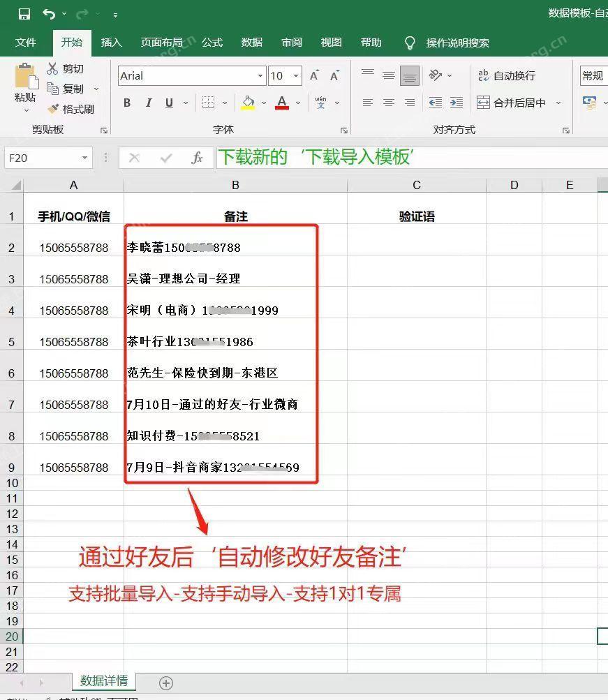The width and height of the screenshot is (608, 700).
Task: Open the 帮助 ribbon tab
Action: [371, 43]
